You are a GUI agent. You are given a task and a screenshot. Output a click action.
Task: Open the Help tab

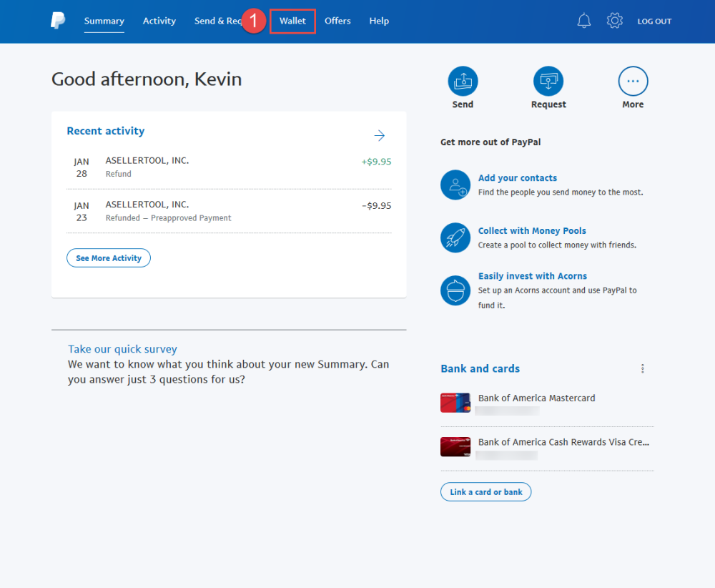coord(379,21)
